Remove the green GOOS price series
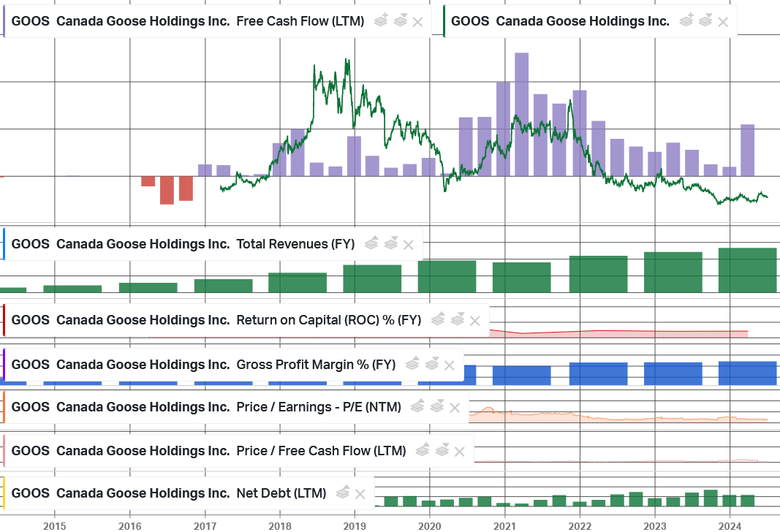 tap(723, 22)
